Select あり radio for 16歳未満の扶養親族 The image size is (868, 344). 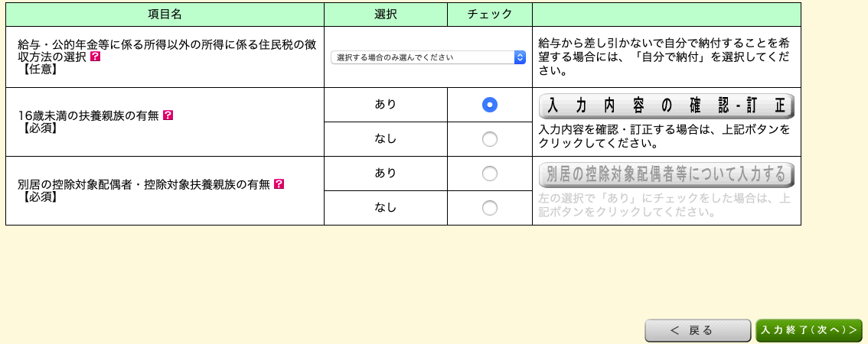point(489,105)
